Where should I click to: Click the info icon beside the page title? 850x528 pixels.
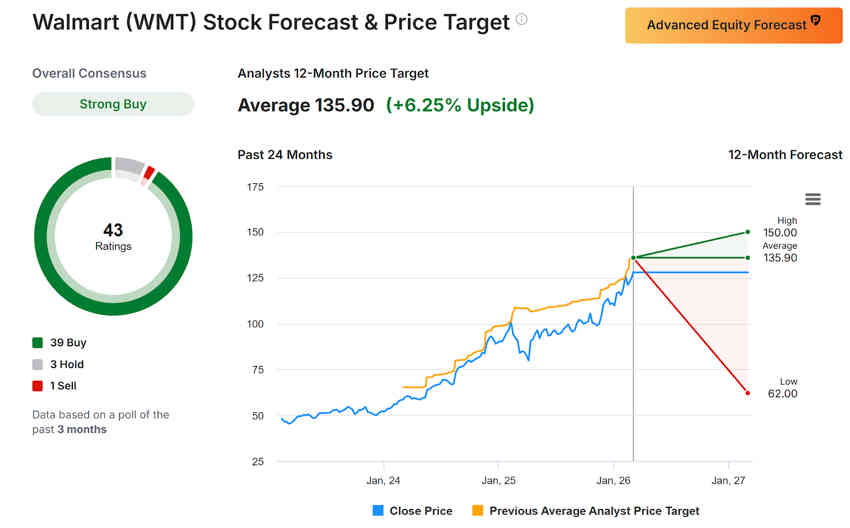pyautogui.click(x=521, y=19)
